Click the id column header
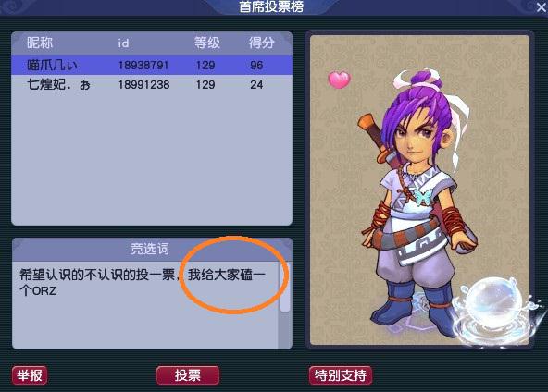548x392 pixels. tap(123, 43)
